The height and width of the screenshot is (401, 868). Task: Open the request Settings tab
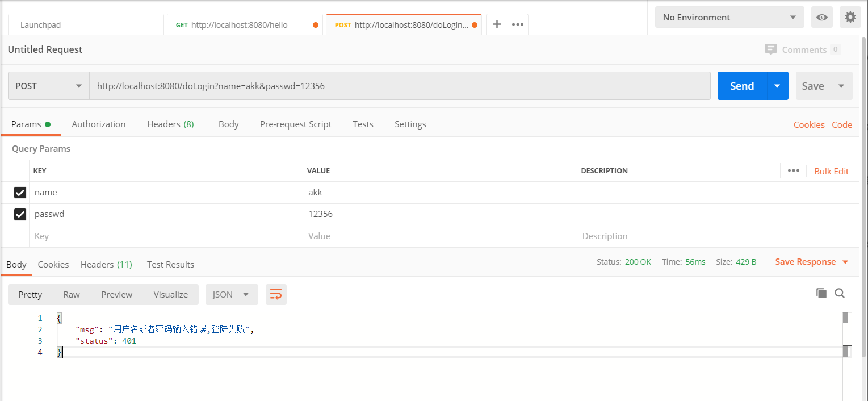coord(410,124)
